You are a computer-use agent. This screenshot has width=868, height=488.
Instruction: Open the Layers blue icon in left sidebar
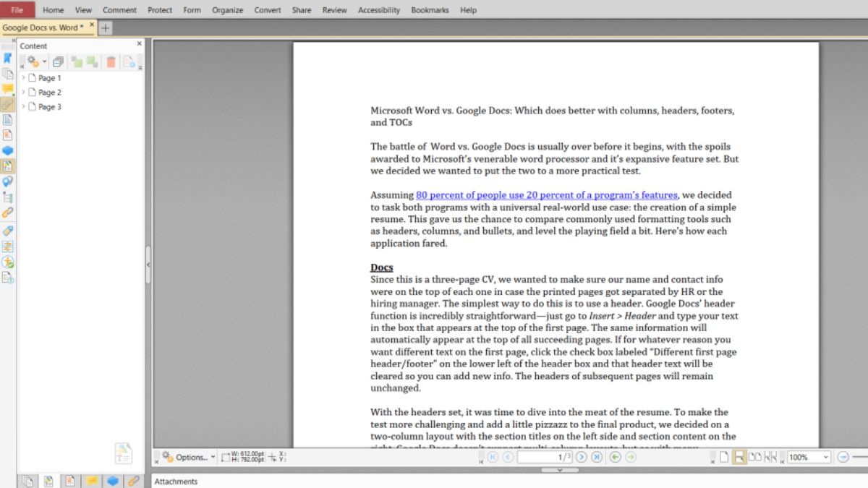pyautogui.click(x=7, y=150)
